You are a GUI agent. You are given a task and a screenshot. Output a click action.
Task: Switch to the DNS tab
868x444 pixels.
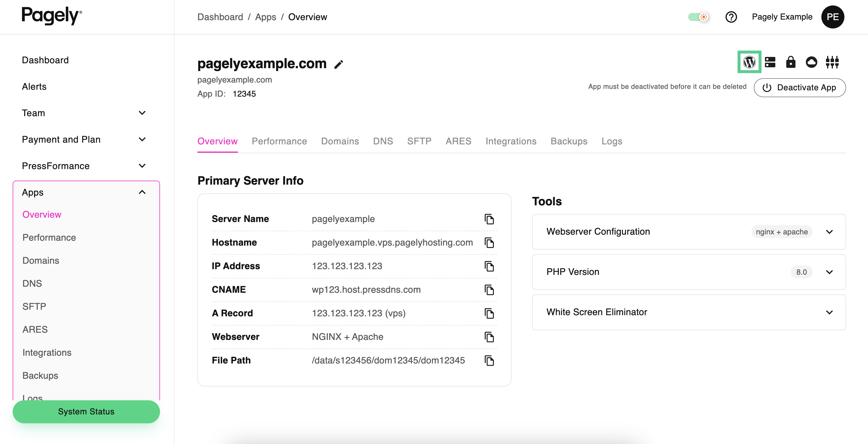383,141
